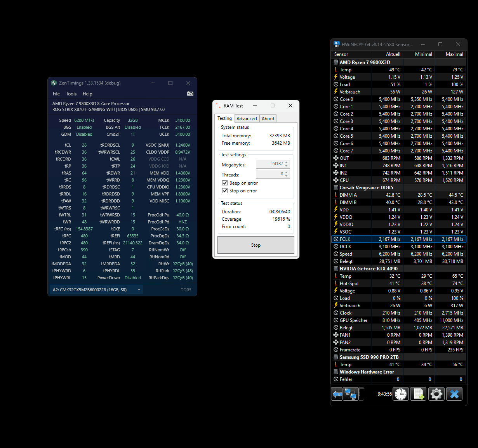The image size is (478, 448).
Task: Toggle the Beep on error checkbox
Action: pyautogui.click(x=225, y=183)
